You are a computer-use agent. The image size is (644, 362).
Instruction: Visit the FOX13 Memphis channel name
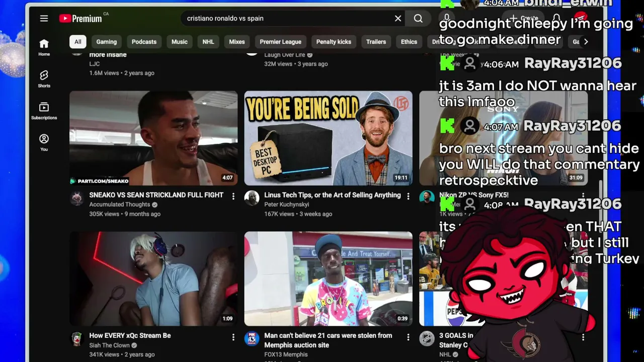pyautogui.click(x=286, y=354)
